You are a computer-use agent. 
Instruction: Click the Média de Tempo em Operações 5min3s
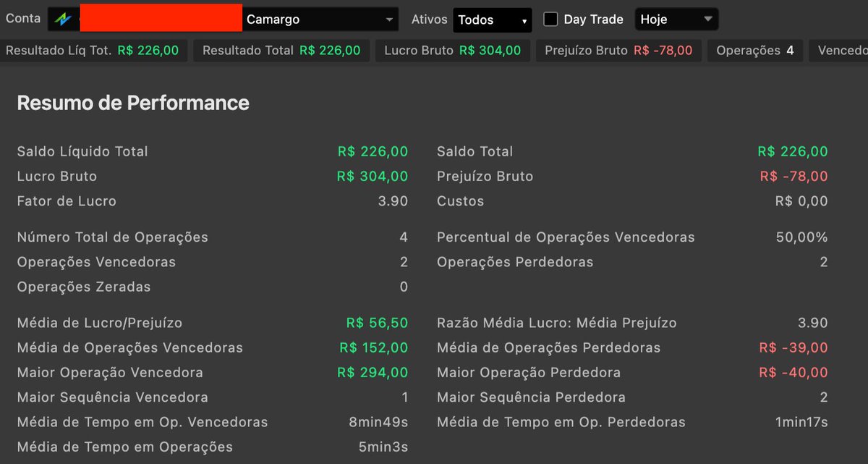pos(383,447)
